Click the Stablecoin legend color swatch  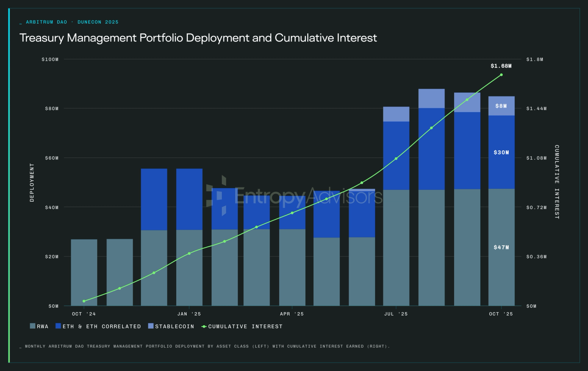tap(151, 326)
